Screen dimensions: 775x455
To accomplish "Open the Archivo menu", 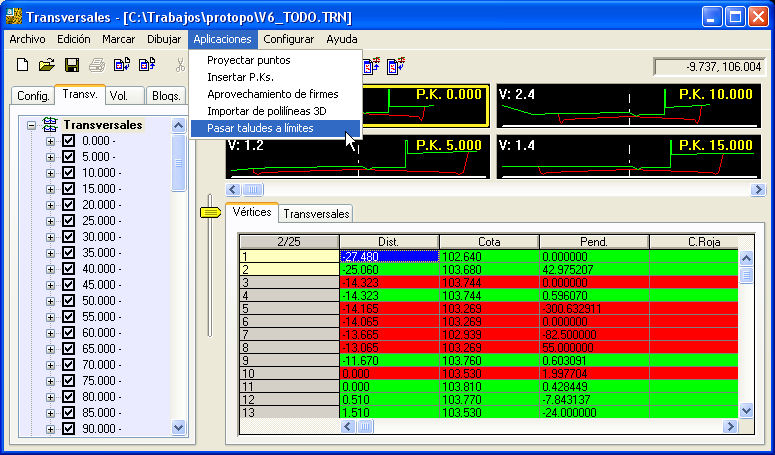I will pyautogui.click(x=27, y=39).
